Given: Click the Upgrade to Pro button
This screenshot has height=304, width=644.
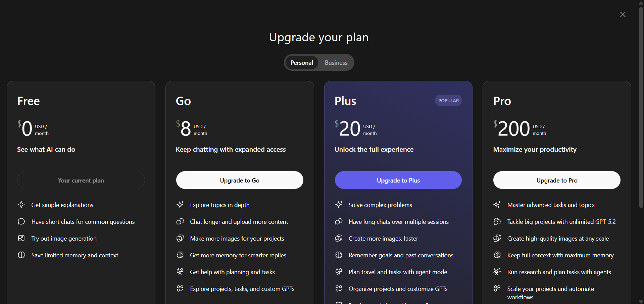Looking at the screenshot, I should [556, 180].
